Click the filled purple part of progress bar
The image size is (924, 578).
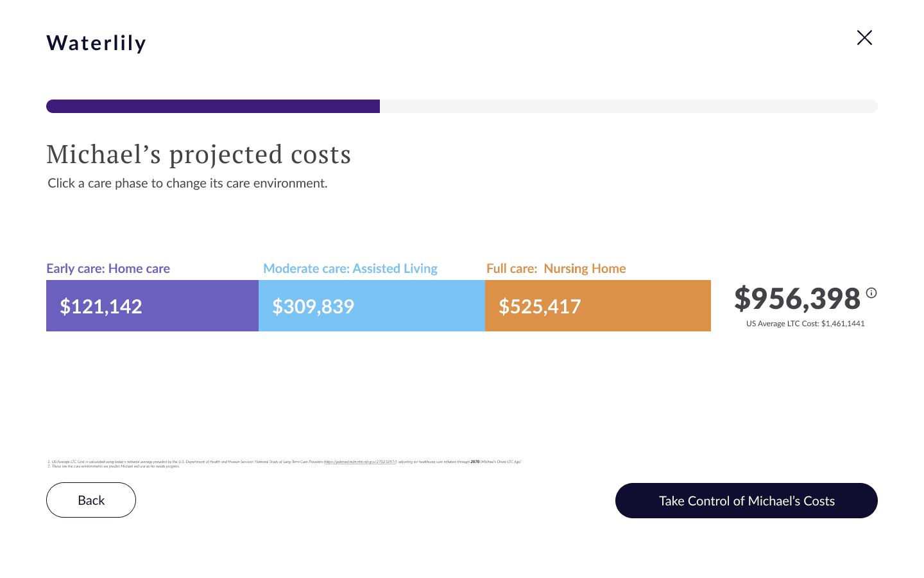point(213,107)
